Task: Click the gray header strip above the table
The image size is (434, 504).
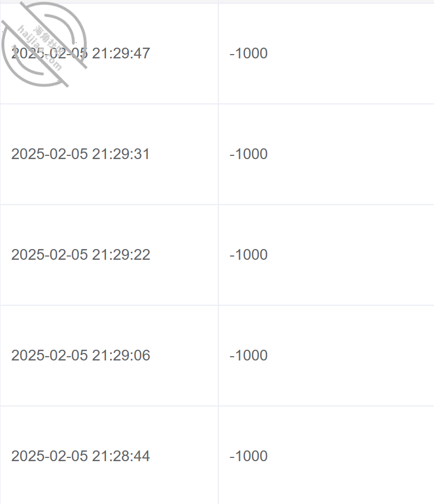Action: [x=217, y=2]
